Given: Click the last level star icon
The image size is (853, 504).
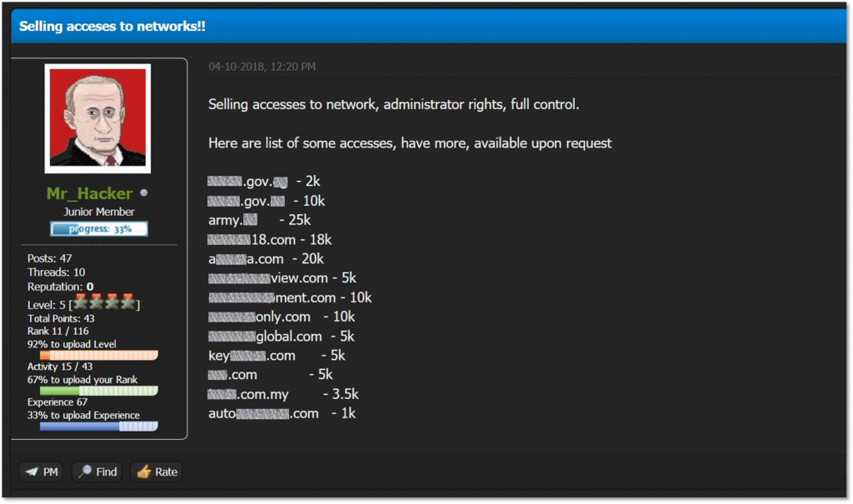Looking at the screenshot, I should click(127, 303).
